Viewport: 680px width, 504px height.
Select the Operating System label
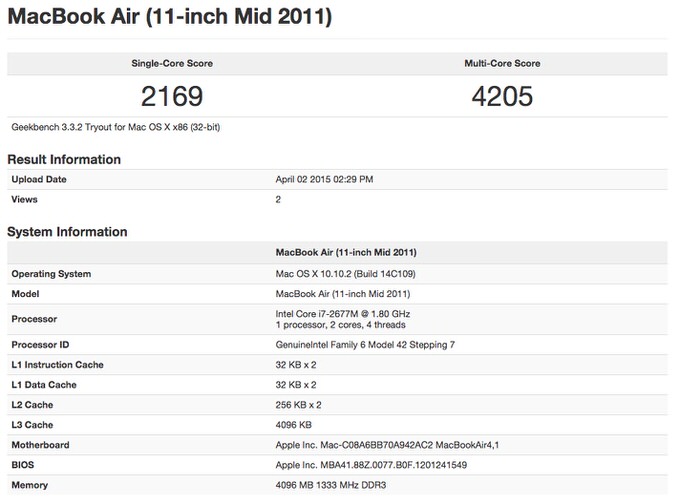tap(51, 274)
